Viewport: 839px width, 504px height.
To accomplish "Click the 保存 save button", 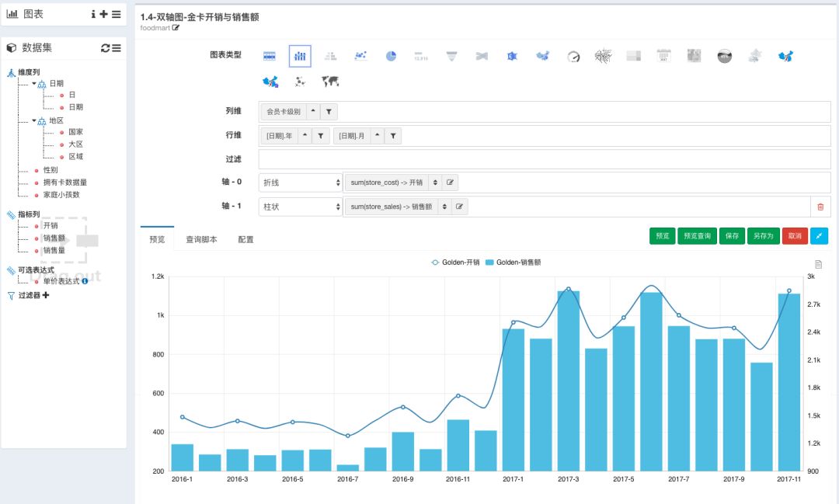I will (x=732, y=235).
